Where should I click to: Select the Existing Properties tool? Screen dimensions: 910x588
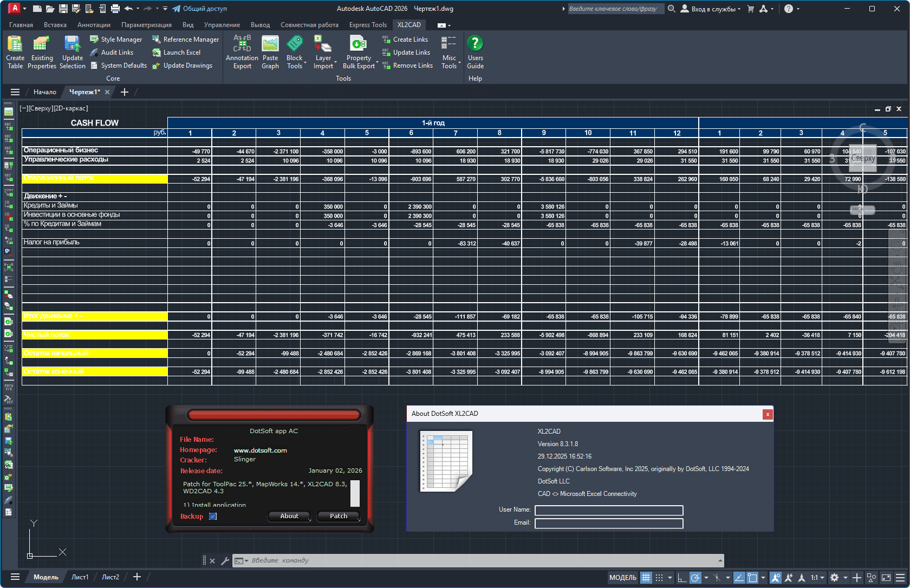tap(42, 51)
